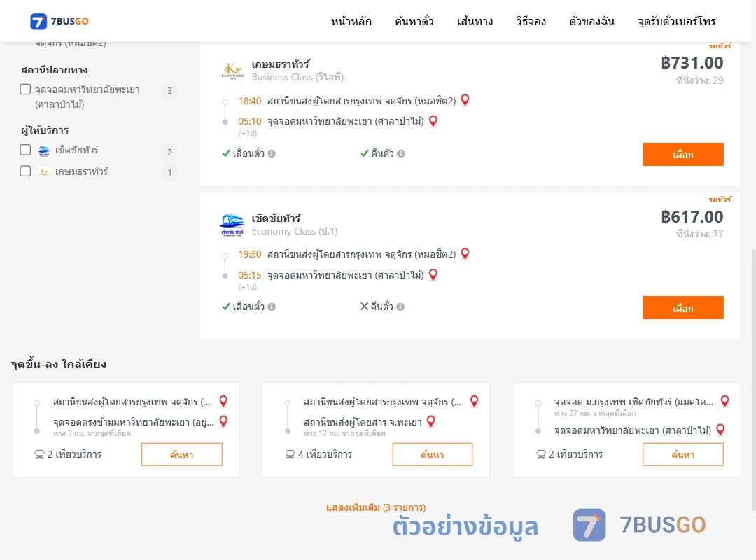Image resolution: width=756 pixels, height=560 pixels.
Task: Click ที่นั่งว่าง: 37 seat count
Action: pyautogui.click(x=699, y=234)
